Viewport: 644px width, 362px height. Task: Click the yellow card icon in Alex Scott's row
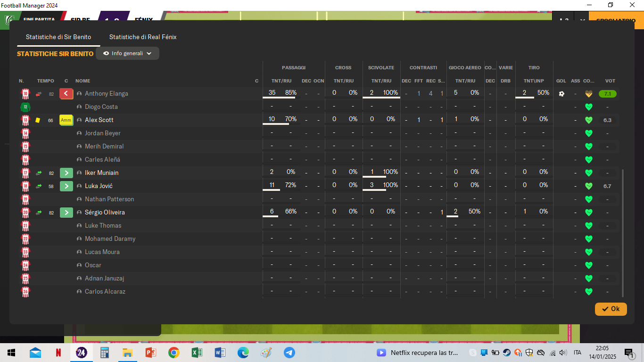click(x=38, y=120)
